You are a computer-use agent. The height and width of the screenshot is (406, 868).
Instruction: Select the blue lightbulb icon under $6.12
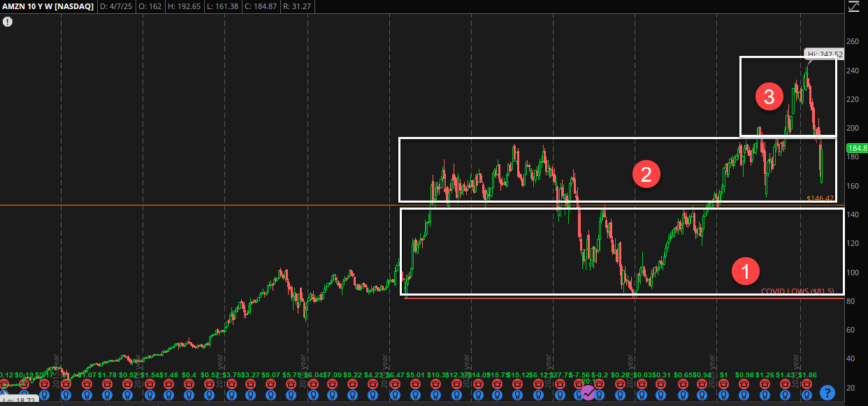[537, 395]
